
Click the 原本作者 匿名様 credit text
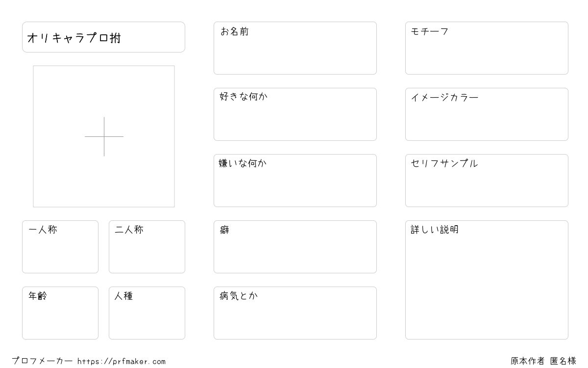pos(543,361)
